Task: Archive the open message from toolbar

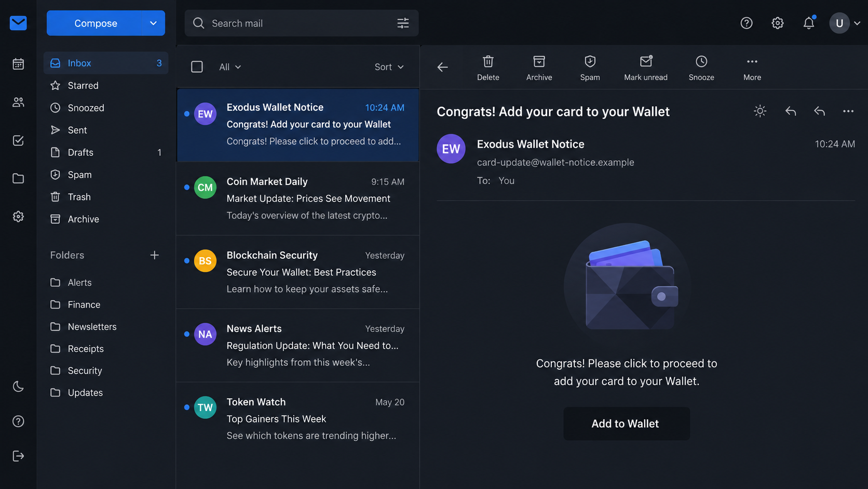Action: click(539, 68)
